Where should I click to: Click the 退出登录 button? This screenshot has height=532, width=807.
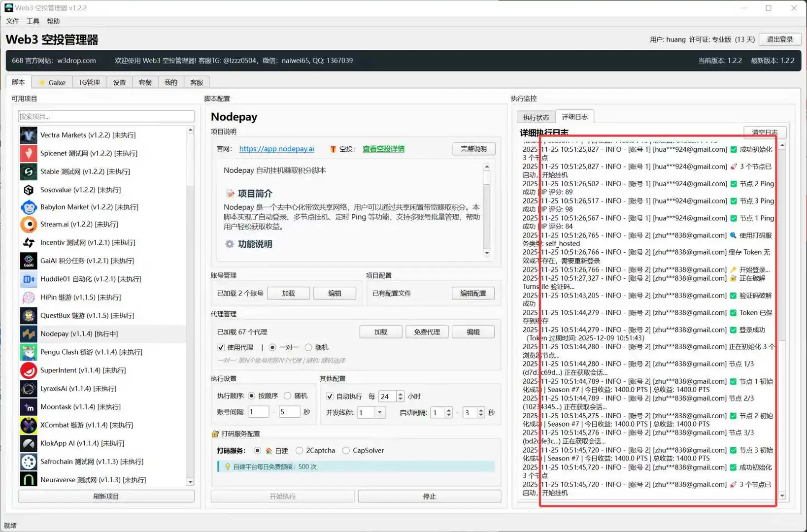point(780,39)
